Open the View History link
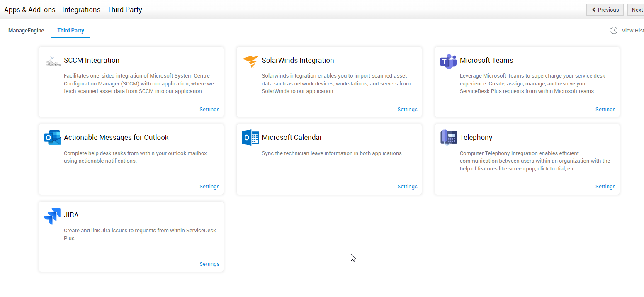The image size is (644, 297). click(633, 31)
